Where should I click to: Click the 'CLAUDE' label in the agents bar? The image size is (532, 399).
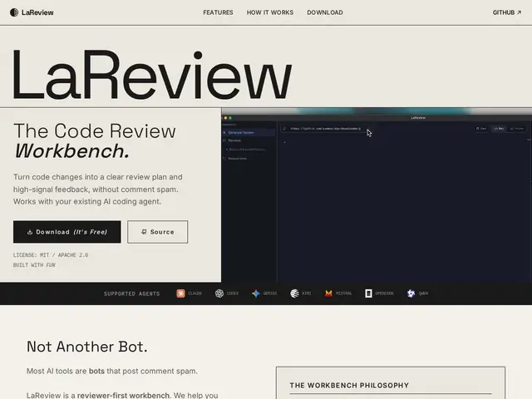(195, 293)
